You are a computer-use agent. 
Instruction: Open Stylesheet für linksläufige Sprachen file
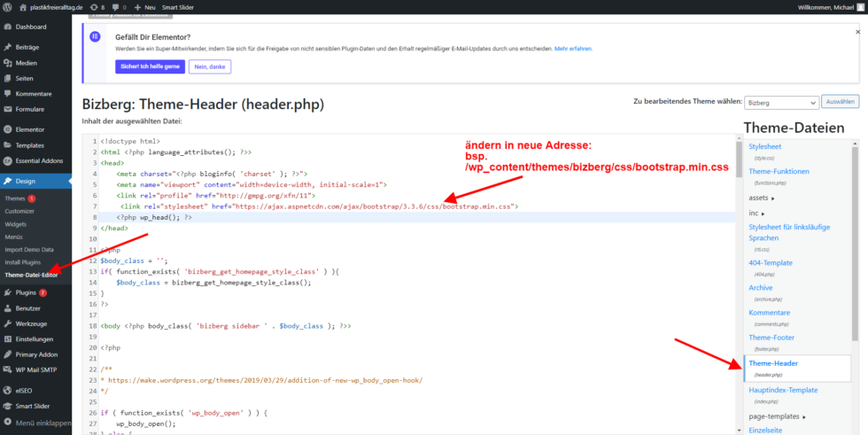point(789,232)
